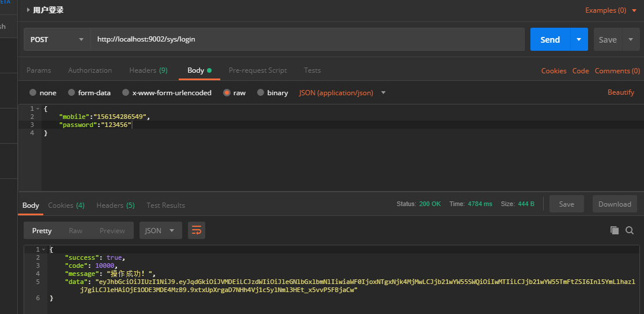Collapse the request JSON at line 1 fold arrow
The height and width of the screenshot is (314, 644).
(38, 109)
